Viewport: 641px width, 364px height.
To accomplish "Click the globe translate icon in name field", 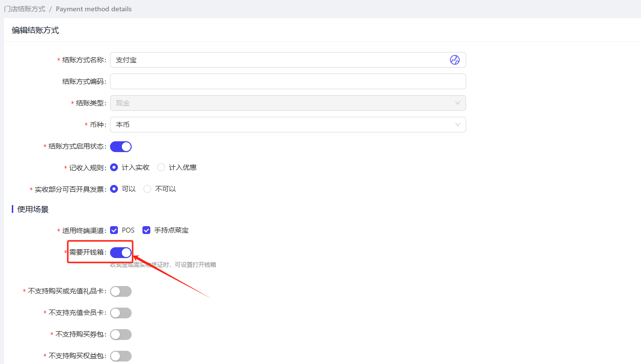I will 455,60.
